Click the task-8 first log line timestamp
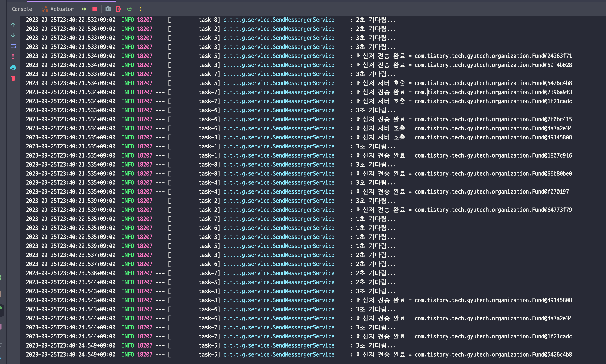The height and width of the screenshot is (364, 606). pos(70,20)
